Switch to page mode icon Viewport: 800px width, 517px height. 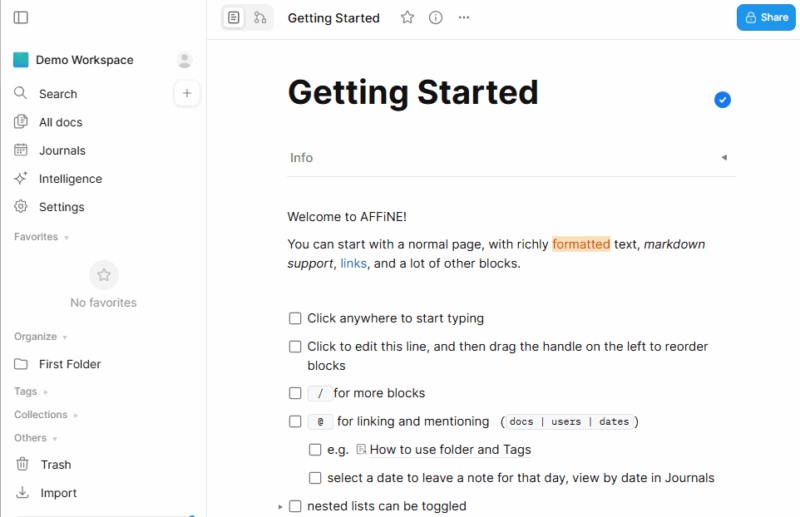(x=234, y=18)
